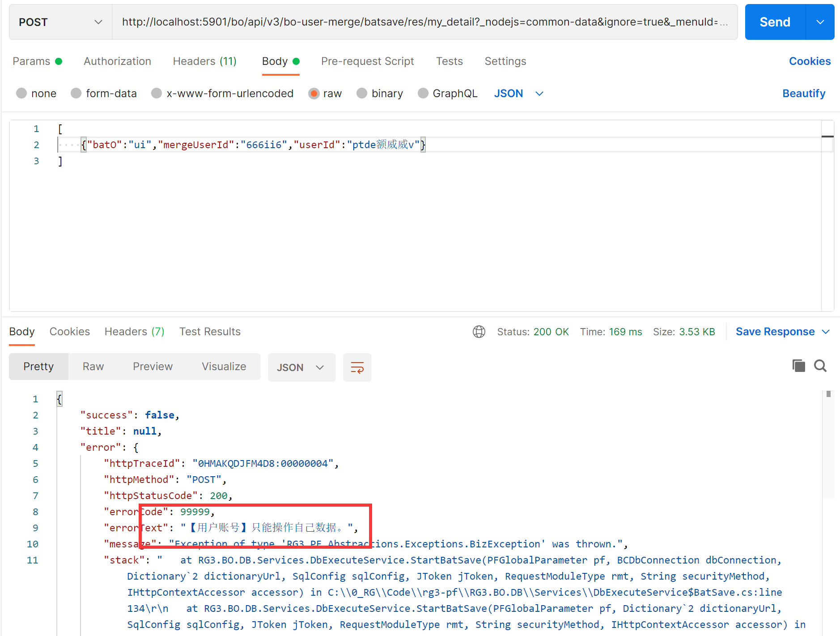
Task: Open the Pre-request Script tab
Action: 367,61
